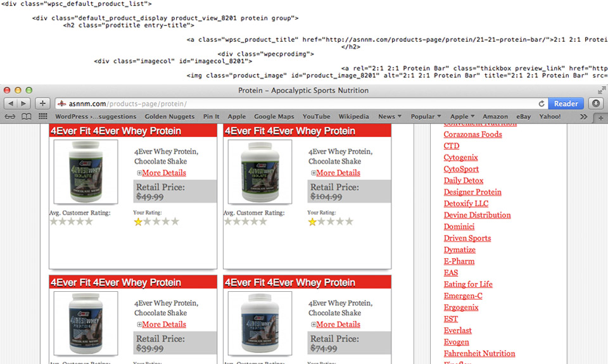
Task: Click the asnnm.com site favicon
Action: click(61, 103)
